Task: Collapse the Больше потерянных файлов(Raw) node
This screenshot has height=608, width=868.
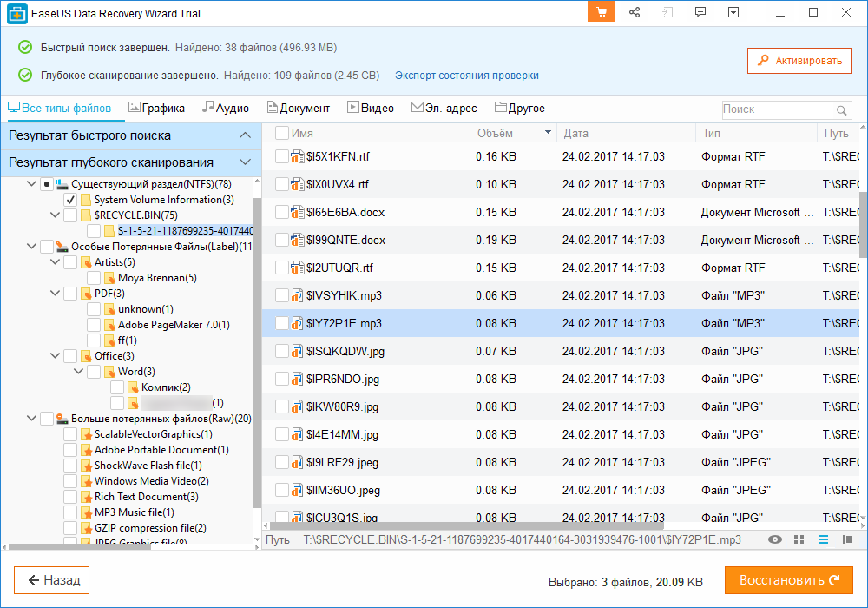Action: [x=31, y=419]
